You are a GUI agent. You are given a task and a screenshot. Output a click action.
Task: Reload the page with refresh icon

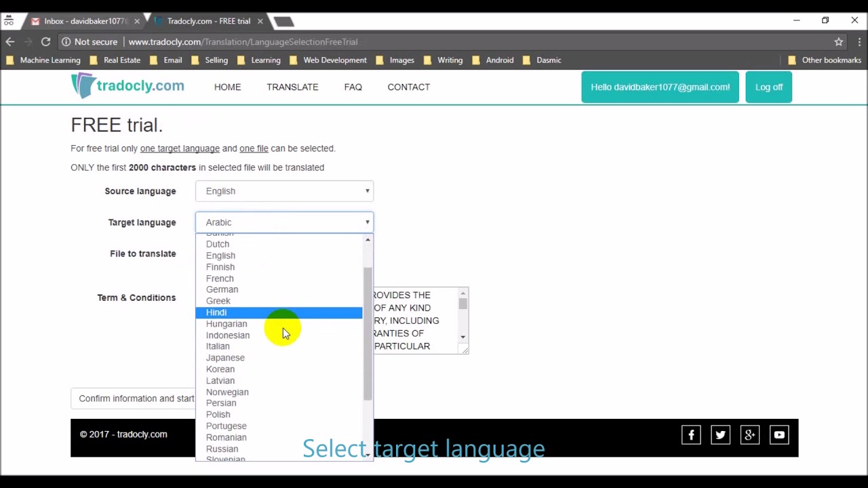point(45,41)
